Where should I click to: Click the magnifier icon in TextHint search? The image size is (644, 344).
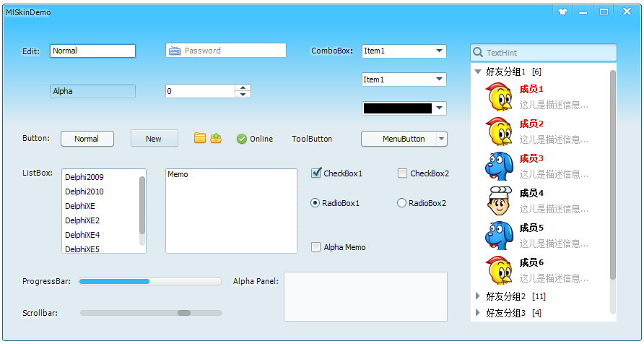478,52
